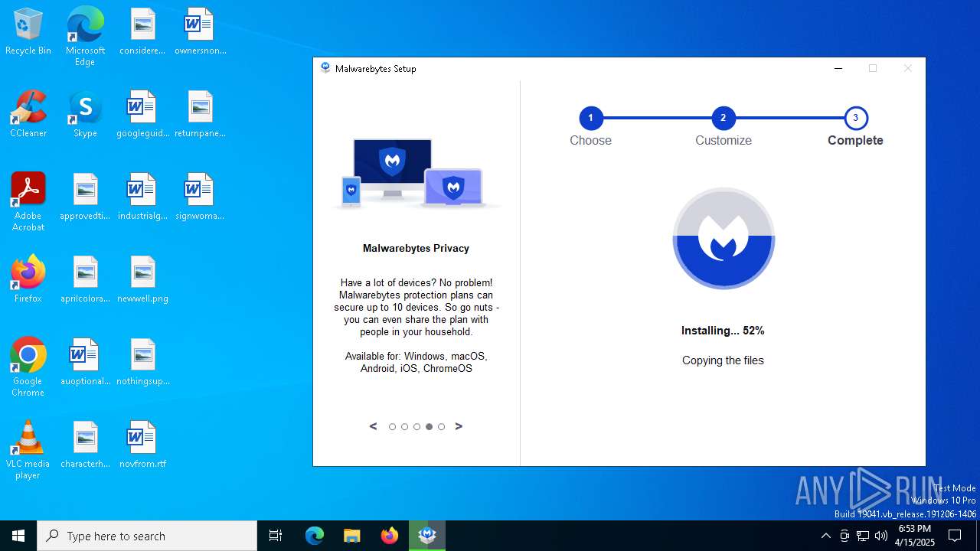Select the ownersnon... Word document icon
The width and height of the screenshot is (980, 551).
(200, 31)
